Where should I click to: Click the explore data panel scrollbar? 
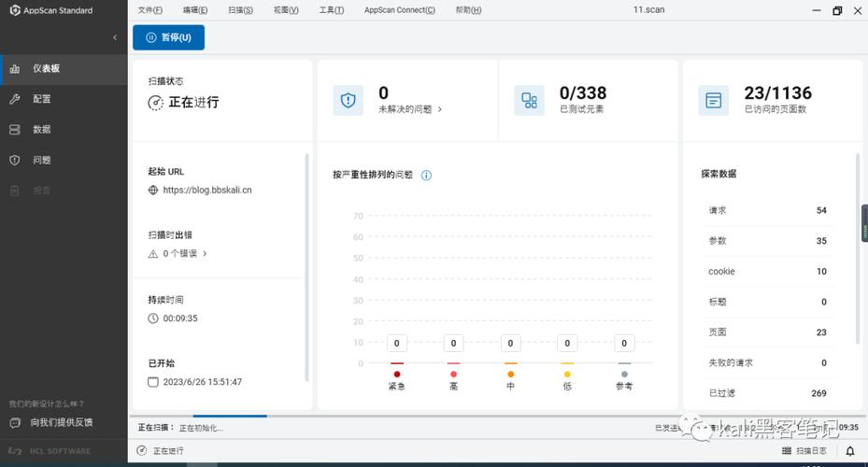point(858,249)
